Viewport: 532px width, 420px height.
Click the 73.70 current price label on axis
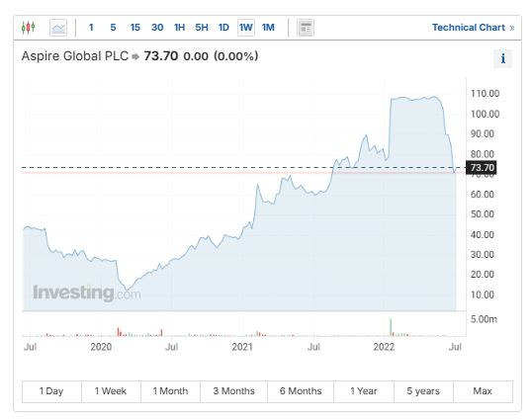point(482,168)
